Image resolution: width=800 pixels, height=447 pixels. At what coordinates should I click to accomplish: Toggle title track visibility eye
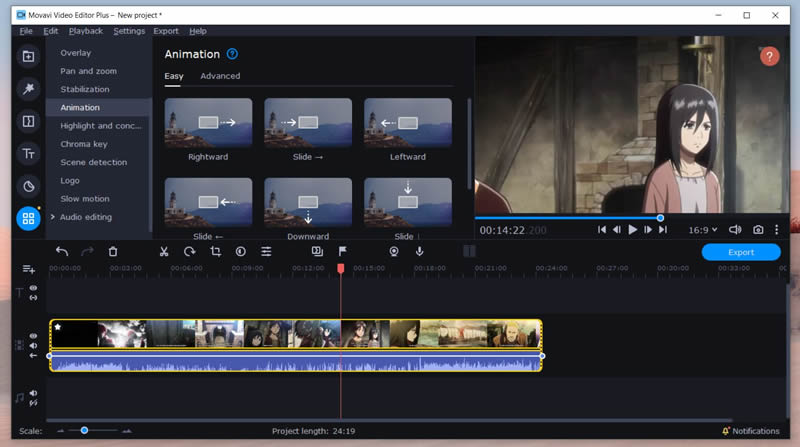point(33,288)
